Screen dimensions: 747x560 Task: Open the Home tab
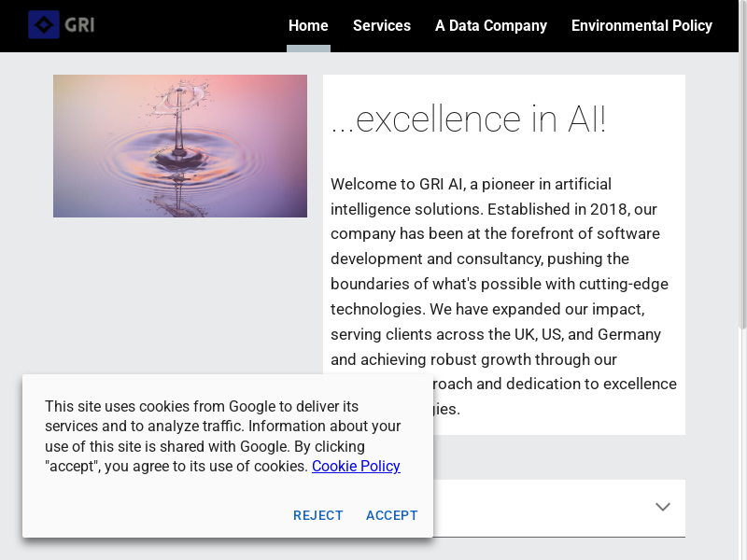click(308, 25)
